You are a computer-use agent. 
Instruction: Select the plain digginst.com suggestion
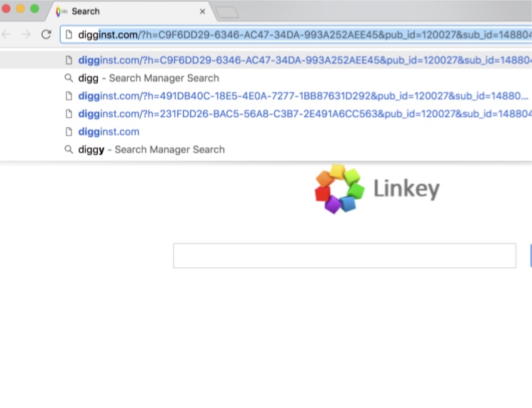point(109,131)
